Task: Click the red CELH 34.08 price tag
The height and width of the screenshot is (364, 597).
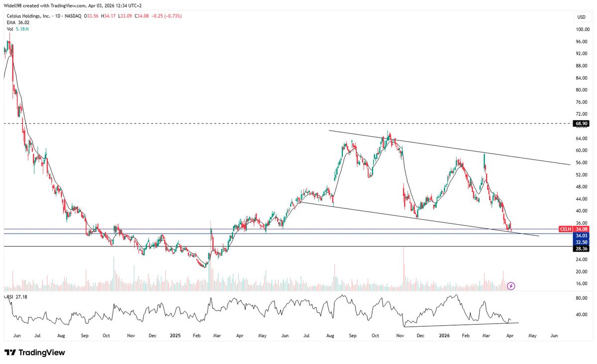Action: [x=573, y=229]
